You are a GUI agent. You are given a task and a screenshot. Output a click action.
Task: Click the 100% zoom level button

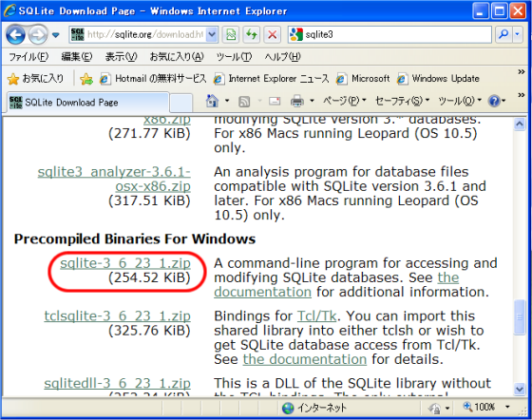click(479, 407)
